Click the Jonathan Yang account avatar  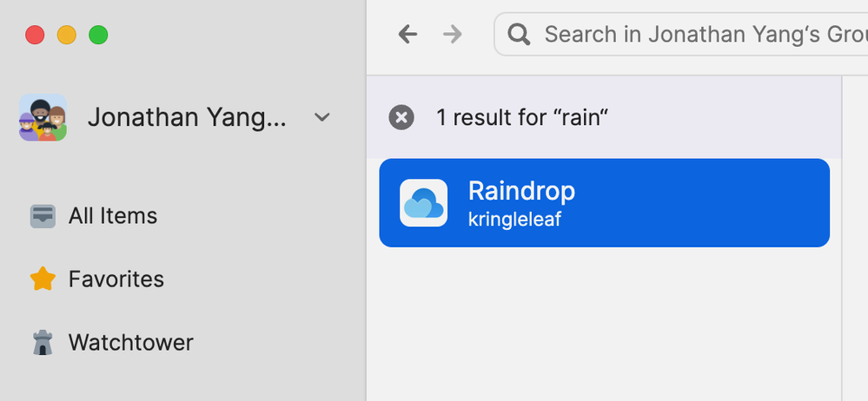(43, 117)
